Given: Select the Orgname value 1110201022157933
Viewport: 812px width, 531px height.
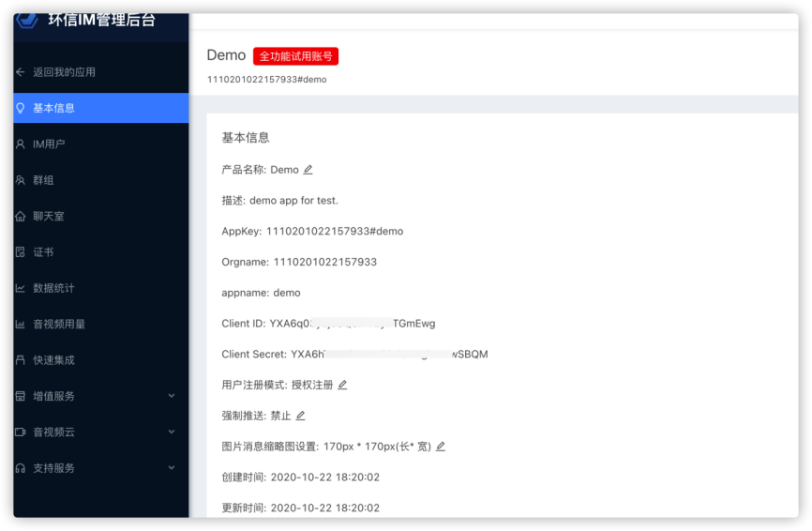Looking at the screenshot, I should tap(325, 262).
